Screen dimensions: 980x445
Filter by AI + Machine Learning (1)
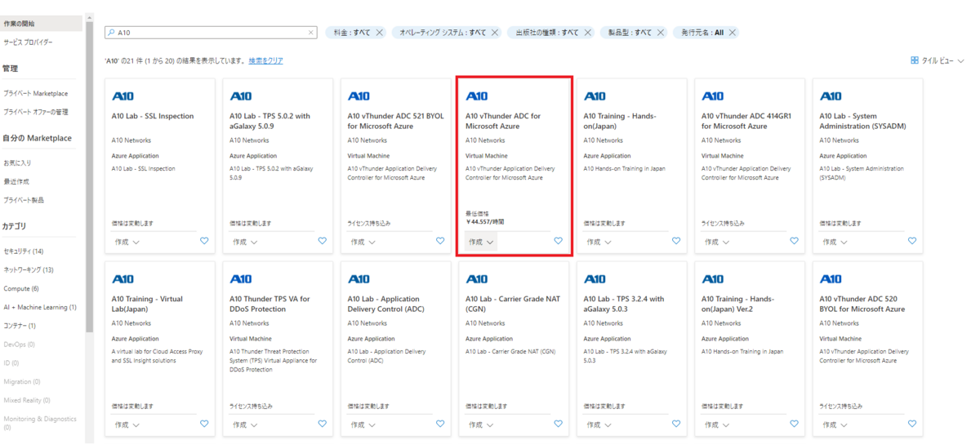pyautogui.click(x=40, y=308)
